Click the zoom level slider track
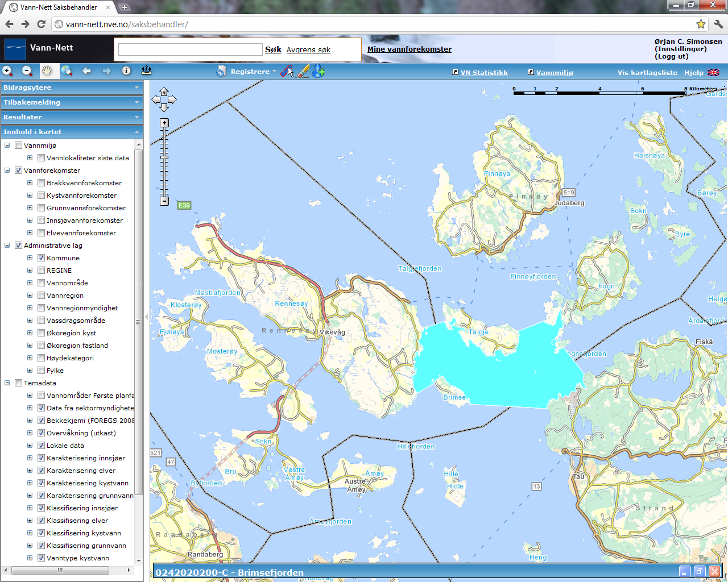The image size is (728, 582). (x=164, y=162)
